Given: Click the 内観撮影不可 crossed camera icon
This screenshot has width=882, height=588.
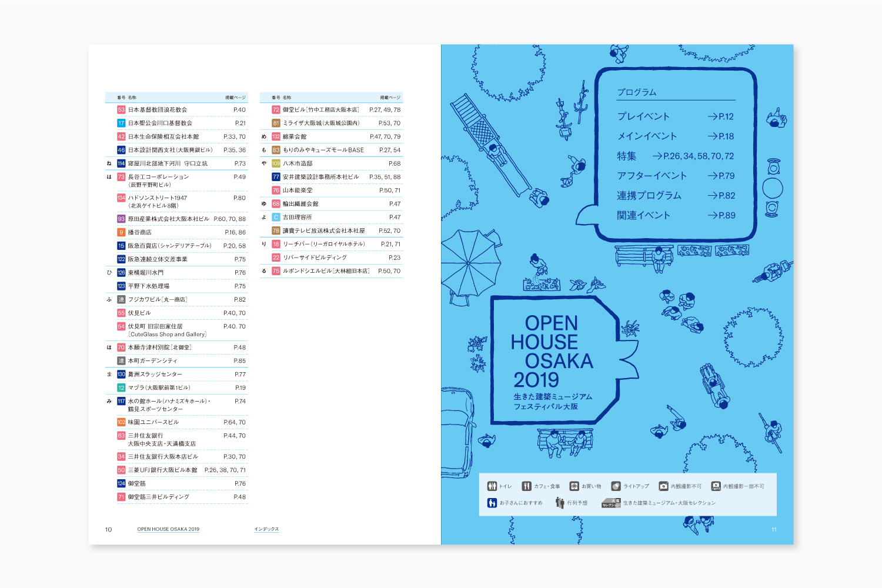Looking at the screenshot, I should 663,486.
